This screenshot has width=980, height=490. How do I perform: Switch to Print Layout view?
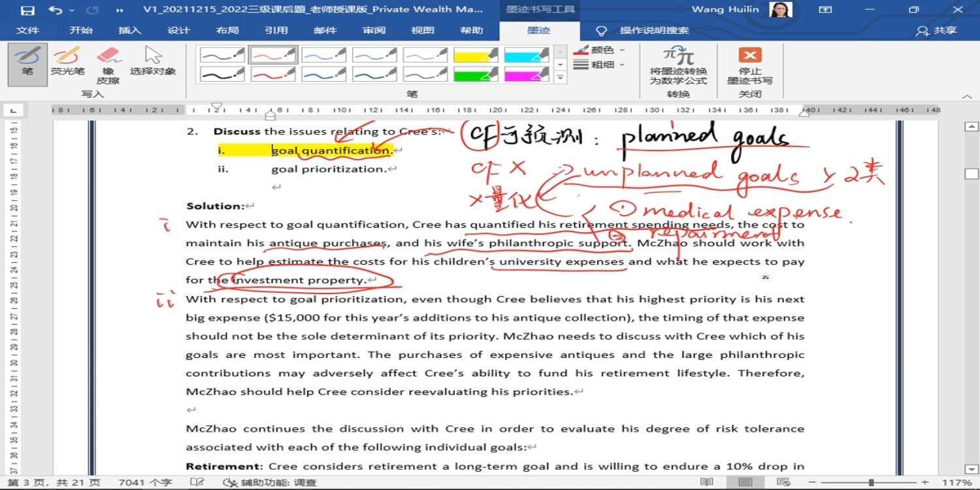745,482
